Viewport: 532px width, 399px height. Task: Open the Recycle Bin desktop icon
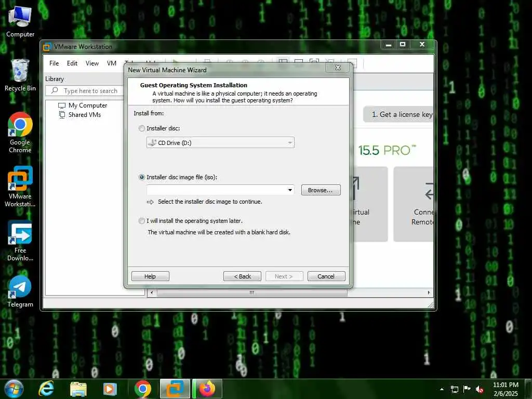20,75
